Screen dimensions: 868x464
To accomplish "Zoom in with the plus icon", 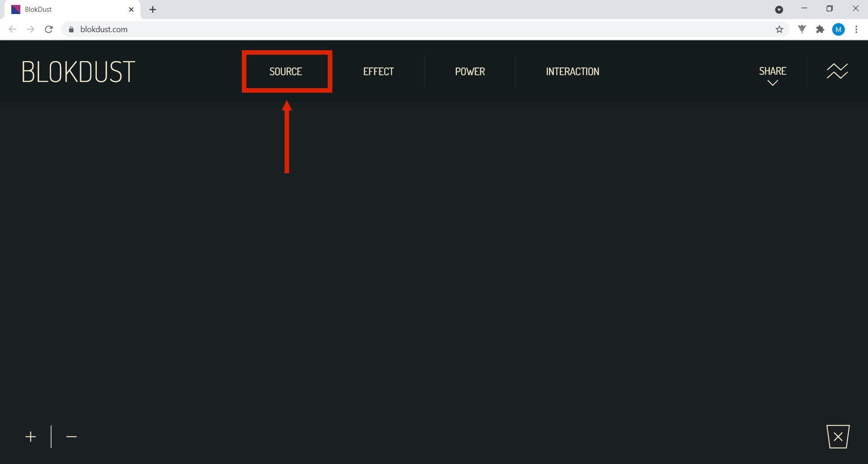I will click(31, 437).
